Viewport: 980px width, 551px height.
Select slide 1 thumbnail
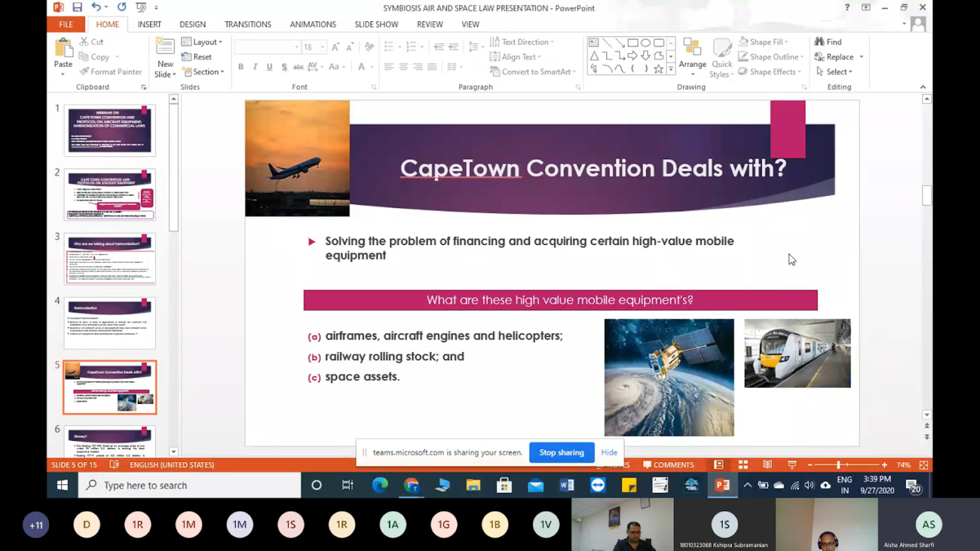pos(110,130)
